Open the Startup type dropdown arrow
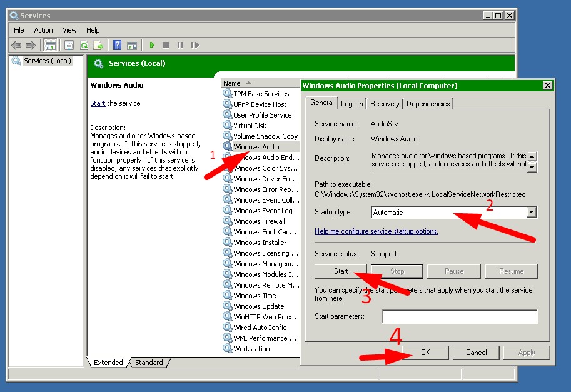571x392 pixels. tap(532, 212)
